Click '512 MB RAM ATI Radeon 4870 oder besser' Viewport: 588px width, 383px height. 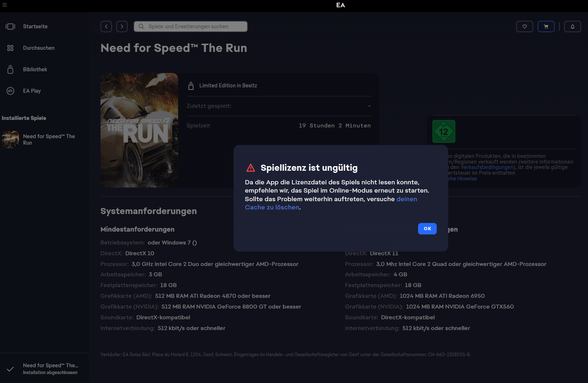pyautogui.click(x=213, y=296)
